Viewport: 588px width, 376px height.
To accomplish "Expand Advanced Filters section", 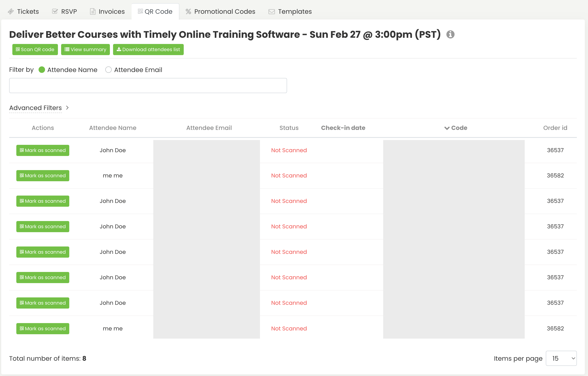I will tap(35, 108).
